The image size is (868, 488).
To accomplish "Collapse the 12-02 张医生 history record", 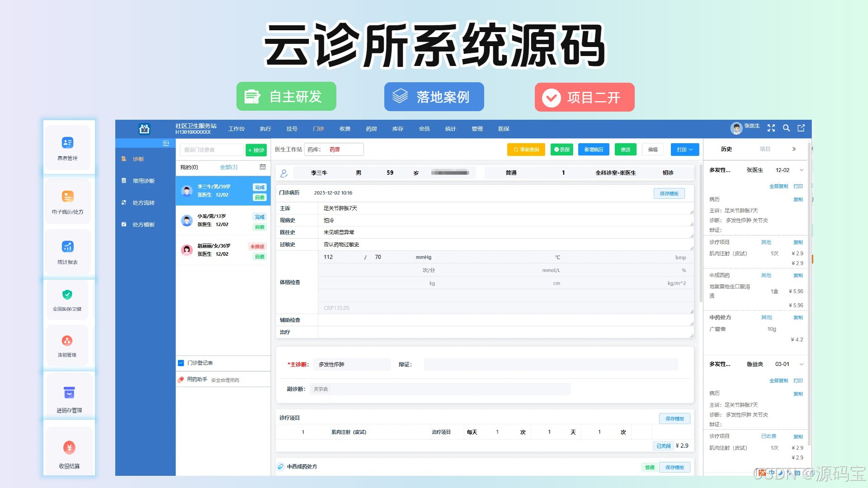I will [802, 170].
